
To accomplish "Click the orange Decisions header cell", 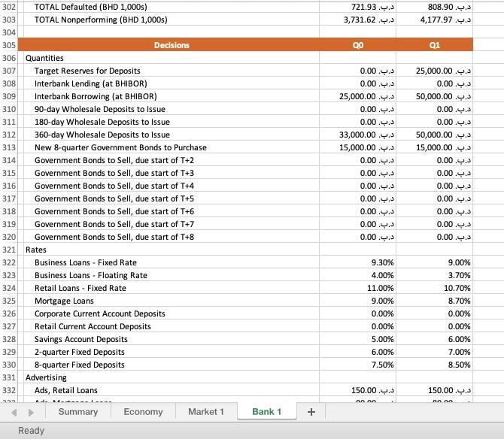I will coord(172,45).
